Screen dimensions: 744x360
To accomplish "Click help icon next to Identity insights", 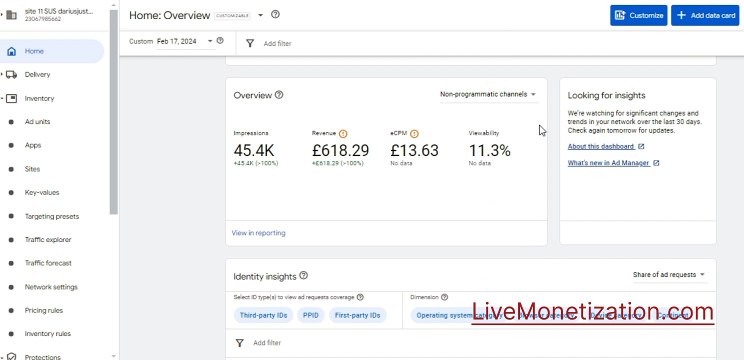I will coord(304,275).
